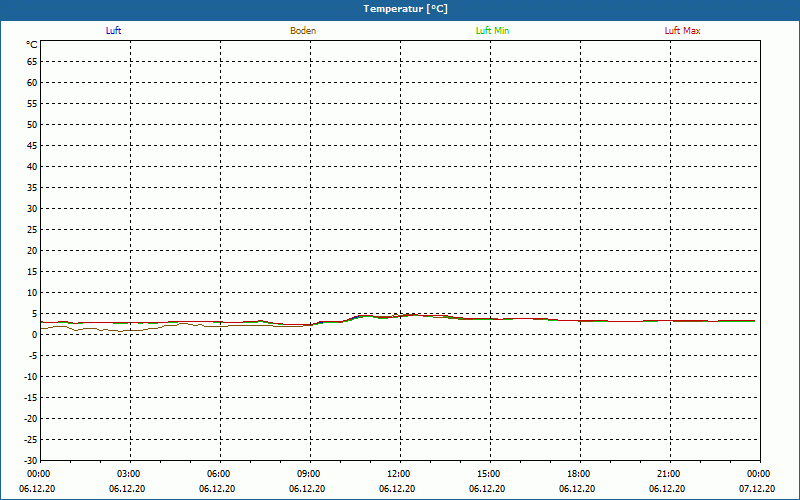Click the 55 value on temperature axis
This screenshot has width=800, height=500.
32,104
